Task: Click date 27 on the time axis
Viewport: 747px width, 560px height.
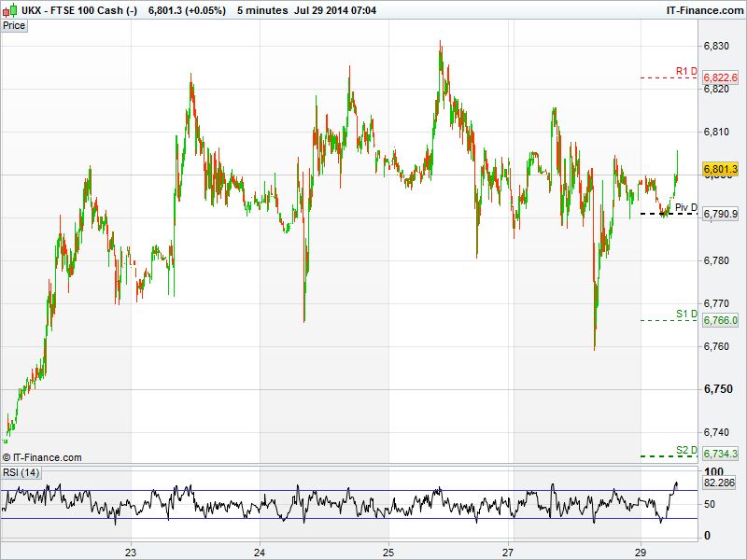Action: (512, 551)
